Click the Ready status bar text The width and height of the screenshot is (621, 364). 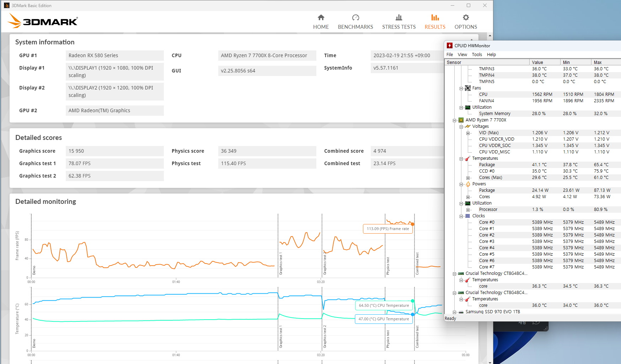(450, 319)
